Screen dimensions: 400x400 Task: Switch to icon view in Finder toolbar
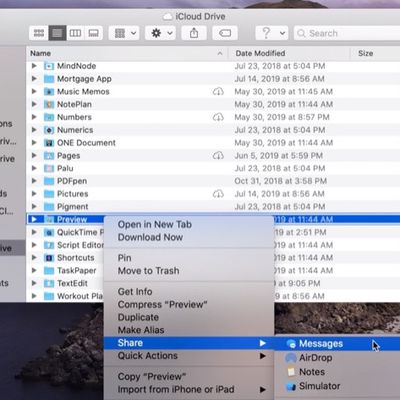[x=39, y=33]
